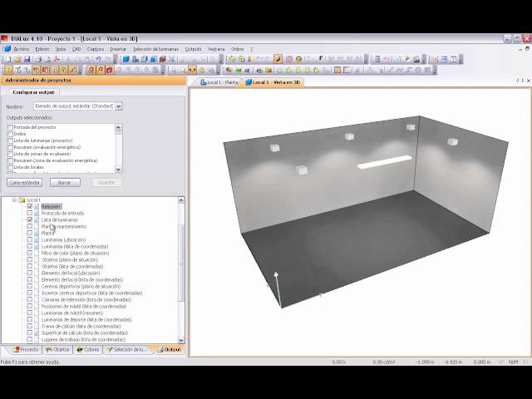Click tree panel scroll-up arrow
The image size is (532, 399).
pyautogui.click(x=181, y=200)
